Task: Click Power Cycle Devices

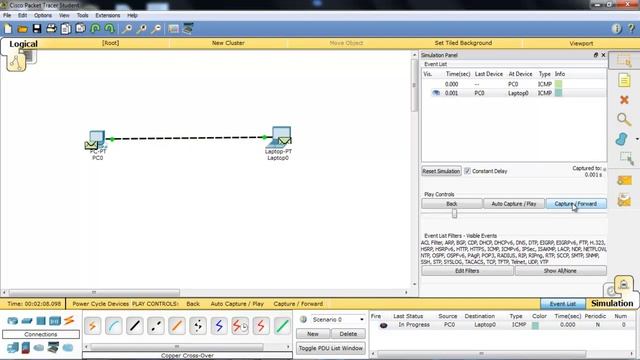Action: (x=101, y=304)
